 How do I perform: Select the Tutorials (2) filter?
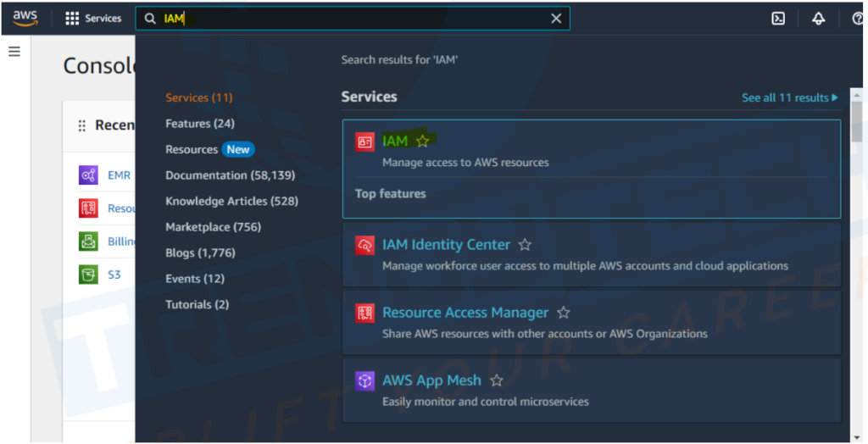tap(197, 304)
